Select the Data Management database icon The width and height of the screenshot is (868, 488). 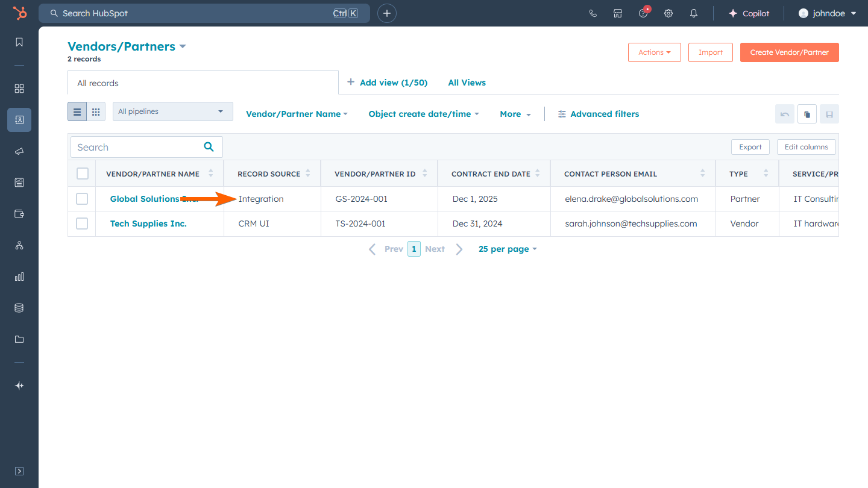pos(19,307)
